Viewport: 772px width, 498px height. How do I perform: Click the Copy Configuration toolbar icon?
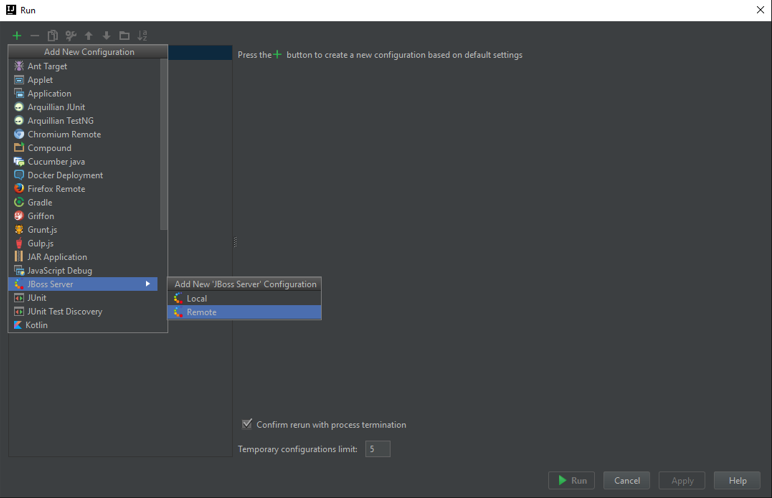(53, 35)
